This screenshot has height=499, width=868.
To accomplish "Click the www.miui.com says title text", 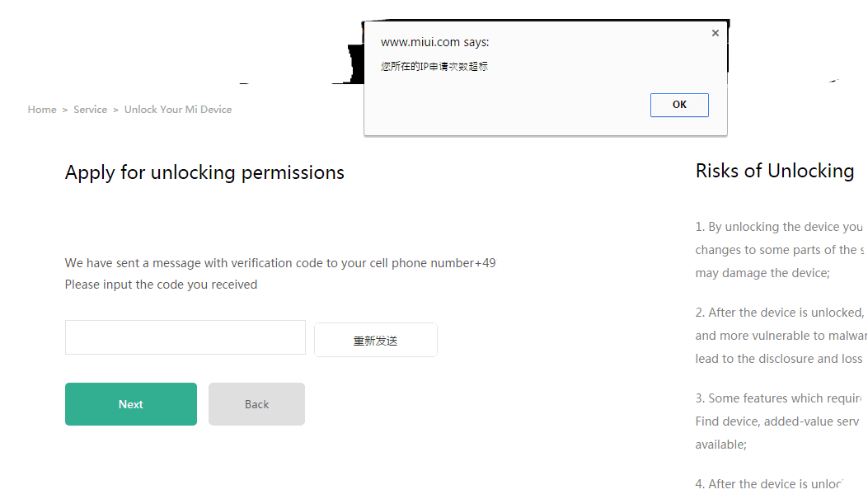I will coord(434,42).
